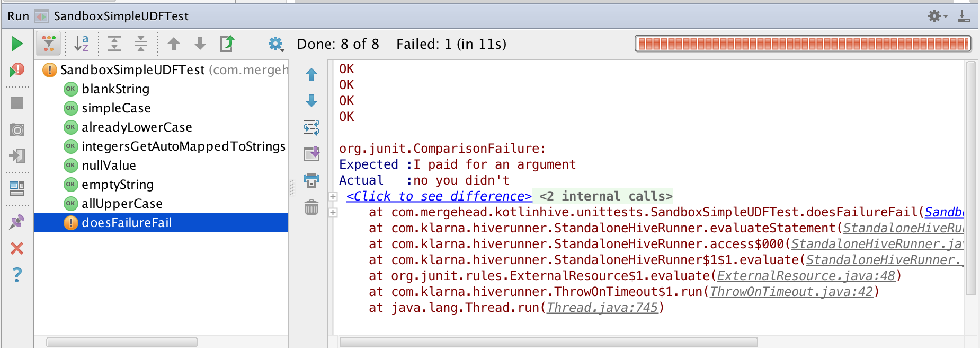
Task: Expand all nodes in test tree
Action: pyautogui.click(x=114, y=43)
